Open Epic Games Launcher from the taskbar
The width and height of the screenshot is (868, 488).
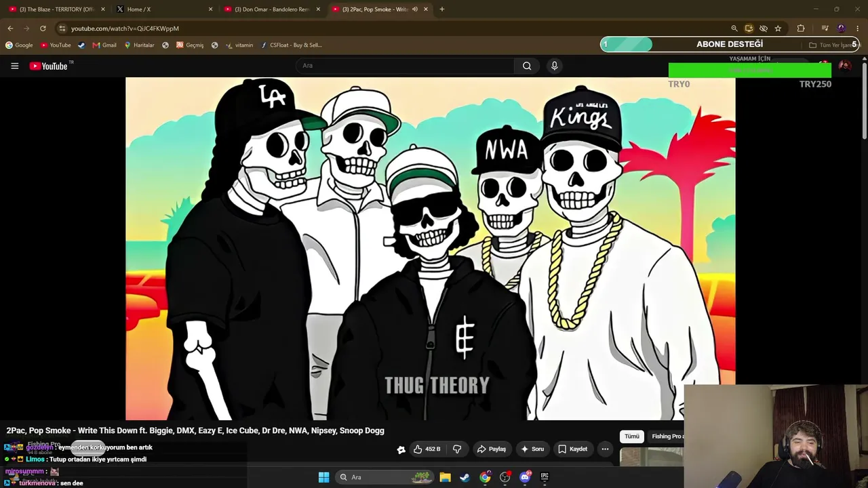coord(545,477)
